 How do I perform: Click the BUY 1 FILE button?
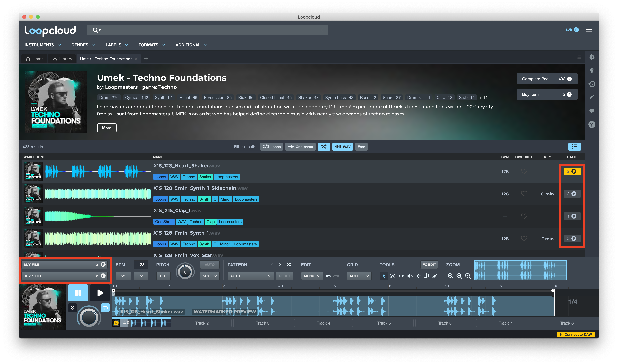tap(64, 276)
